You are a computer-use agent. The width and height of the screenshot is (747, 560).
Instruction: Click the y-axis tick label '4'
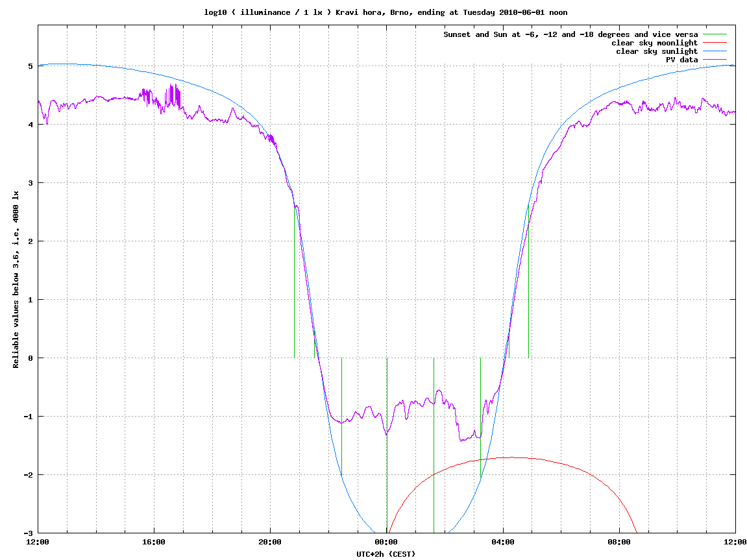[31, 125]
